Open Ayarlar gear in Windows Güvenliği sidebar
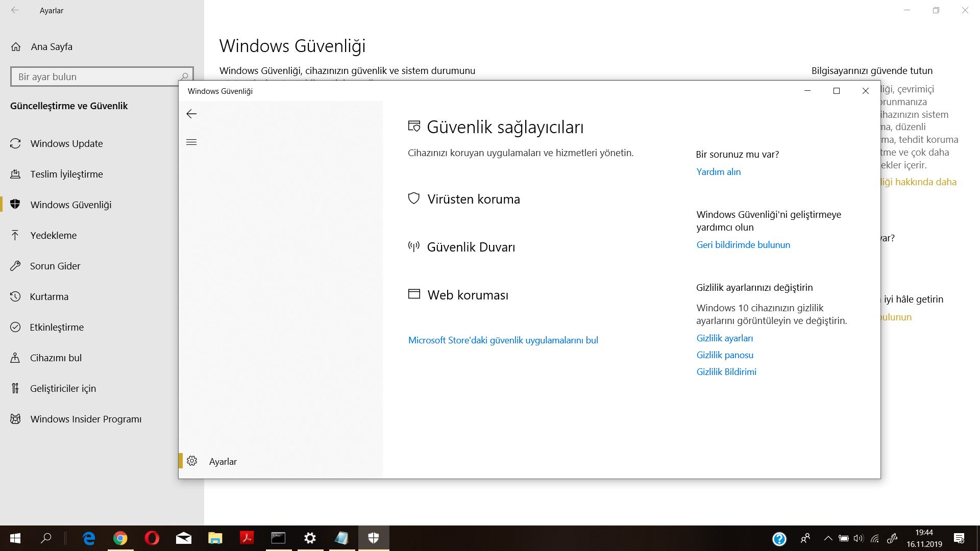Screen dimensions: 980x551 pos(192,461)
